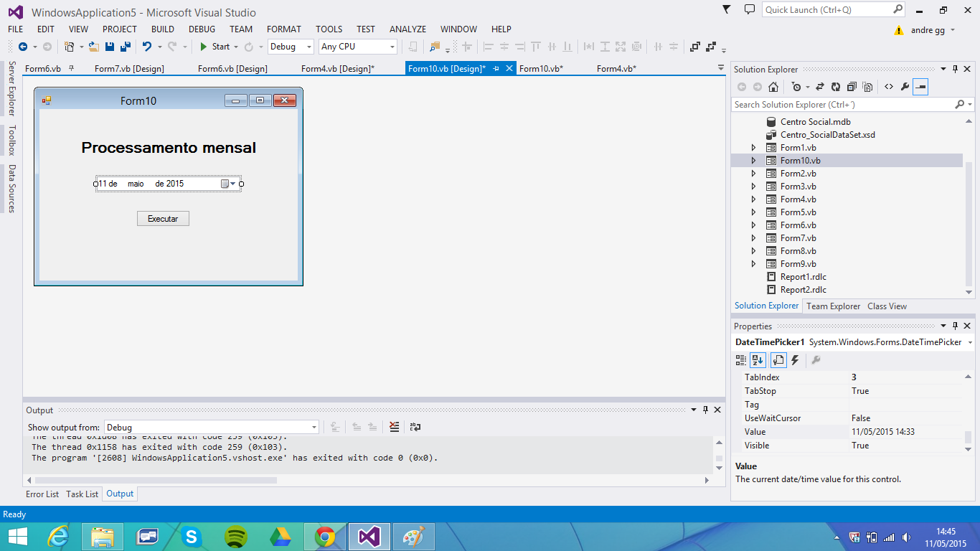Click Collapse All in Solution Explorer

[852, 87]
